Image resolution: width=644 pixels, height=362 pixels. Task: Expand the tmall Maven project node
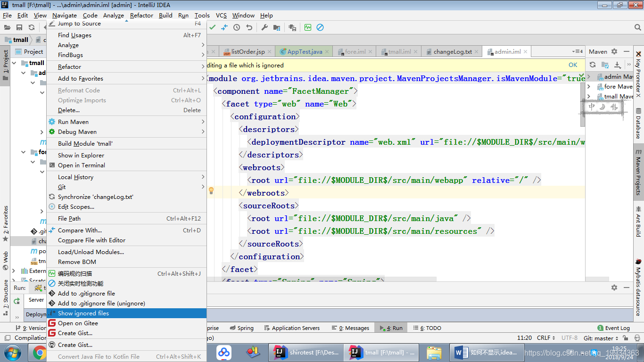(589, 96)
